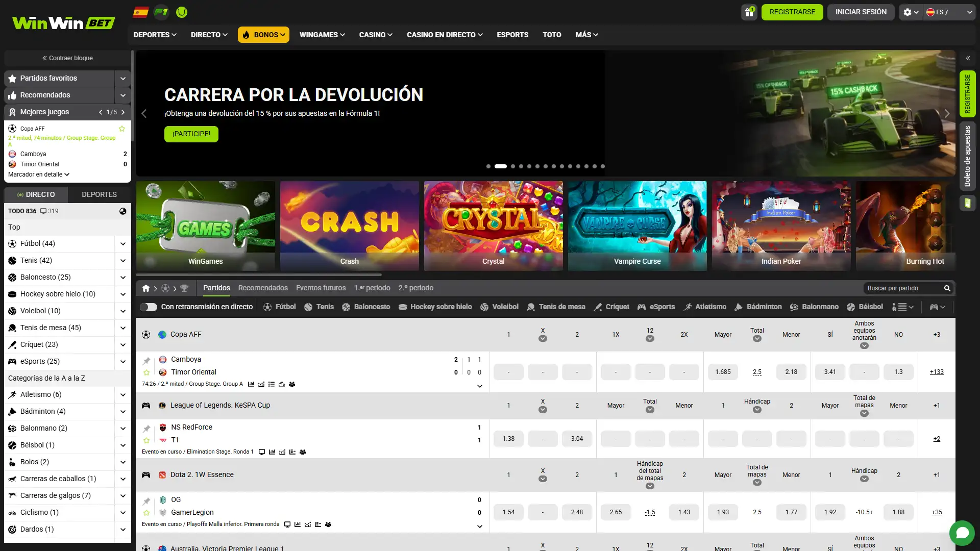Open Boleto de apuestas side panel
Screen dimensions: 980x551
pos(967,156)
